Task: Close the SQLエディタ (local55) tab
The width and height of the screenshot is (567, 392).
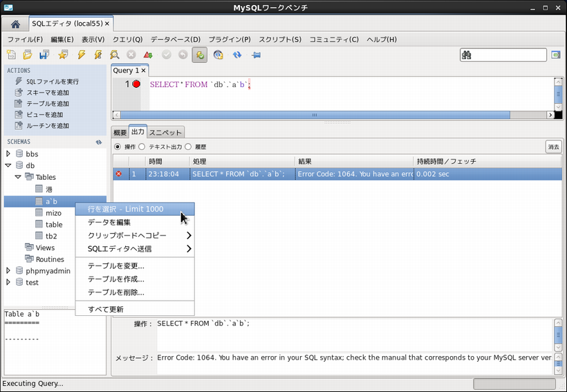Action: point(107,24)
